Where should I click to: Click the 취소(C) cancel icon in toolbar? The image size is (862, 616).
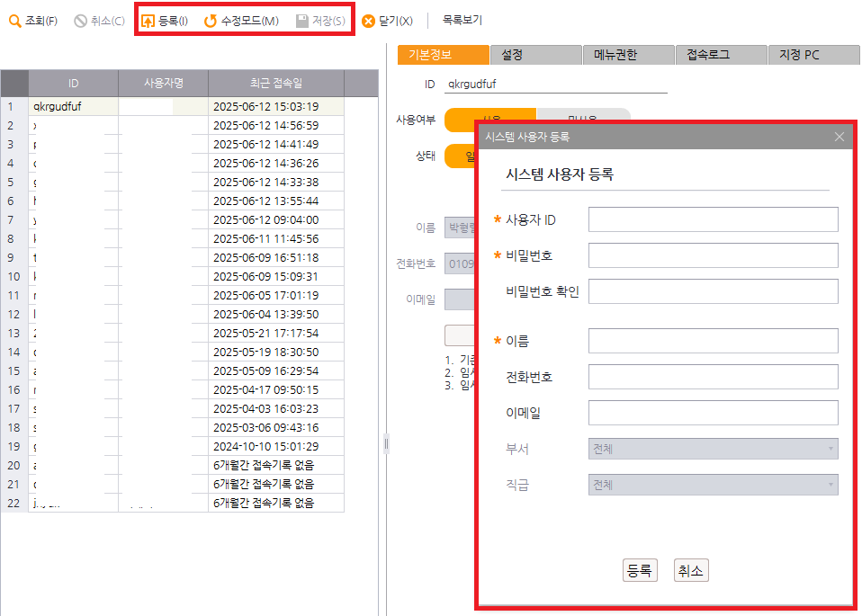coord(81,21)
